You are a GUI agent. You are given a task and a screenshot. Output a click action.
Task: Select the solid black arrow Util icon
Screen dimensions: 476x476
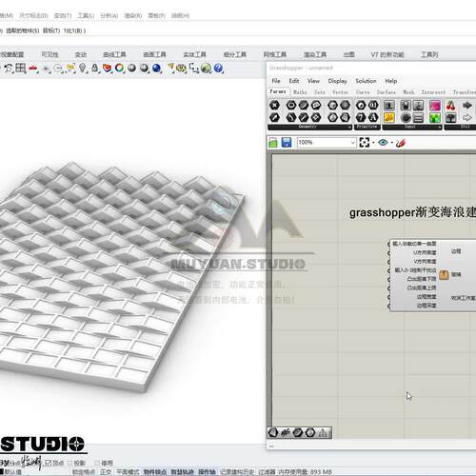point(467,105)
